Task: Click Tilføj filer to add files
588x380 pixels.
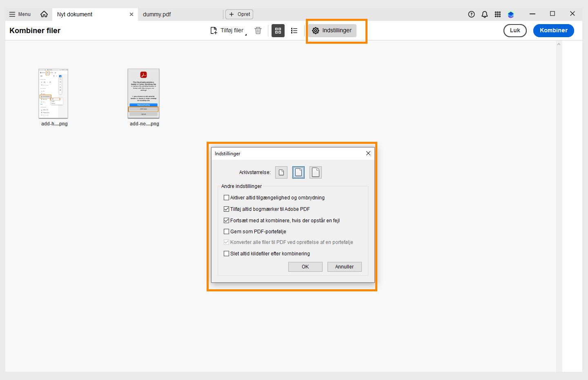Action: [228, 31]
